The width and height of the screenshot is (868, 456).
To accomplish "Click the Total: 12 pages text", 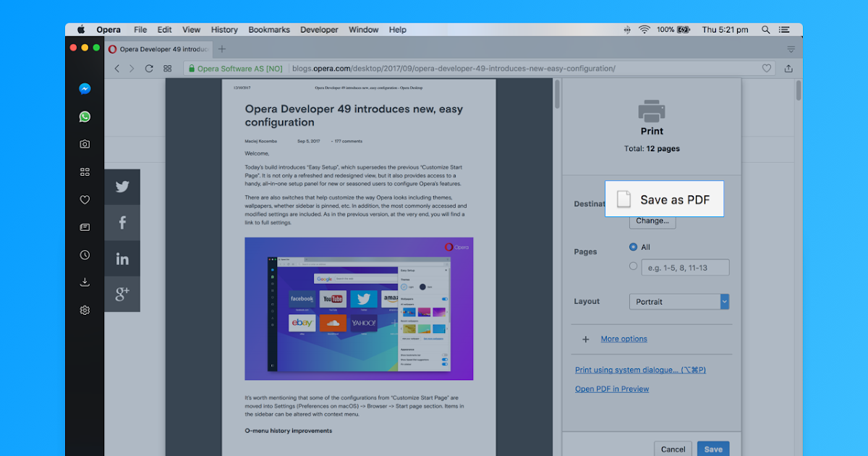I will tap(652, 148).
